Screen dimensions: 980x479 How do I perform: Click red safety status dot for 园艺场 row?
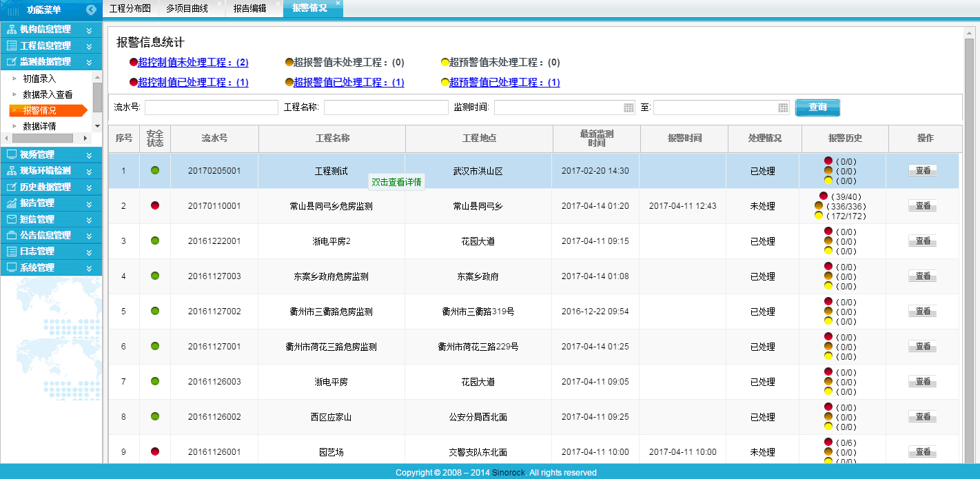(155, 451)
